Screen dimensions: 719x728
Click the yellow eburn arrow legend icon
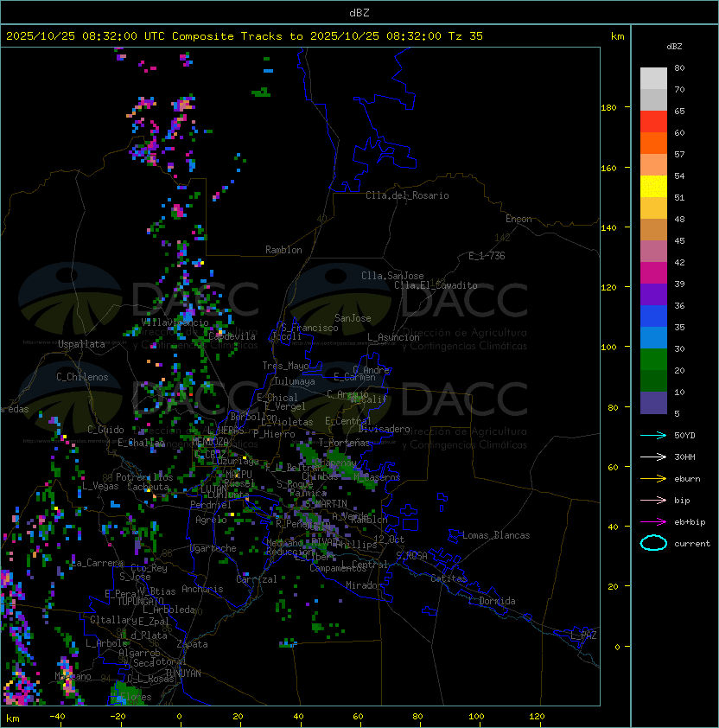point(653,479)
